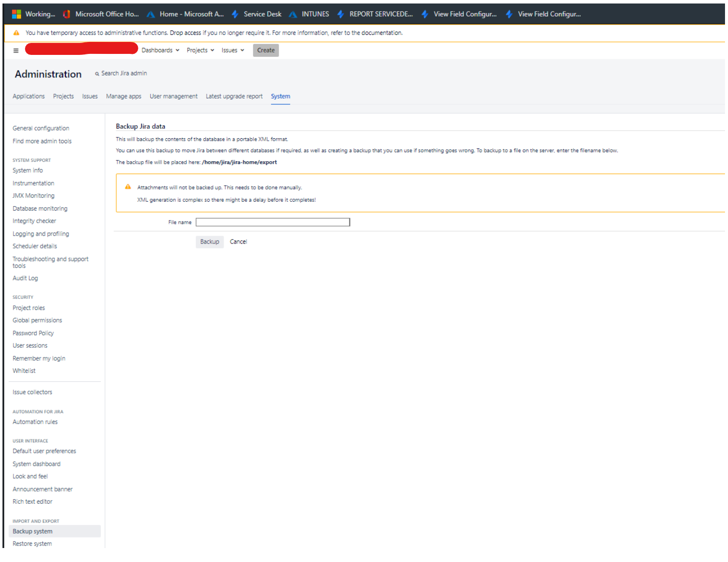Switch to the Applications tab

pos(28,96)
